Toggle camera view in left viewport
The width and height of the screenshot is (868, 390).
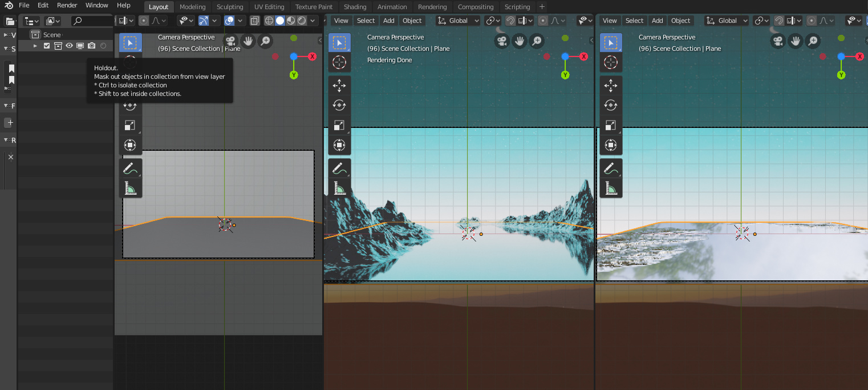point(230,41)
